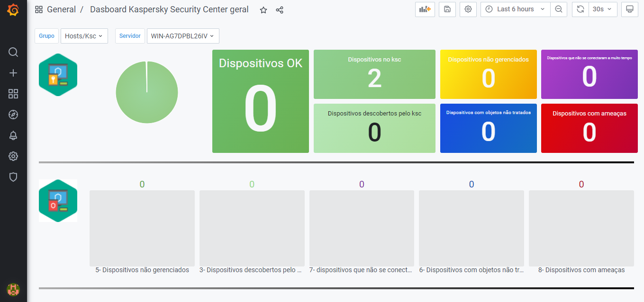Add a new panel to dashboard
Screen dimensions: 644x302
point(425,9)
